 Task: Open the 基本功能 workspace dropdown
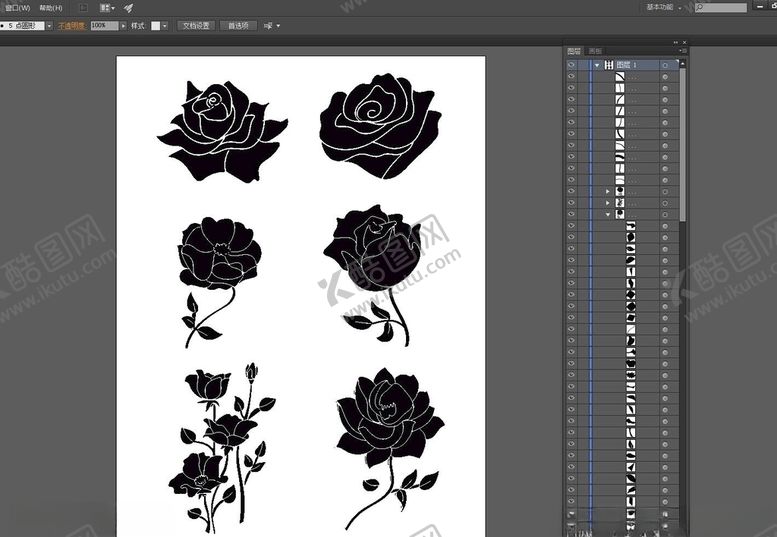(663, 8)
